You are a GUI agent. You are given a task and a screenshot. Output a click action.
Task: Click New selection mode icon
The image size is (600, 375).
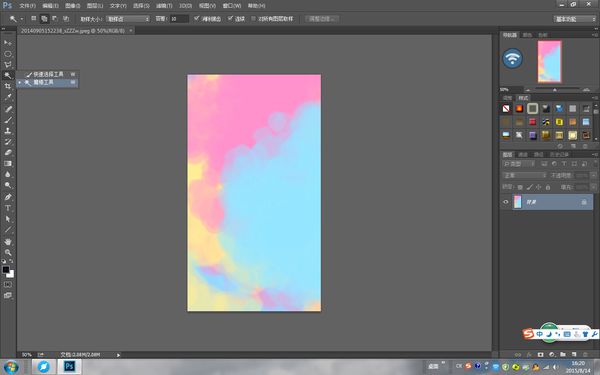34,18
